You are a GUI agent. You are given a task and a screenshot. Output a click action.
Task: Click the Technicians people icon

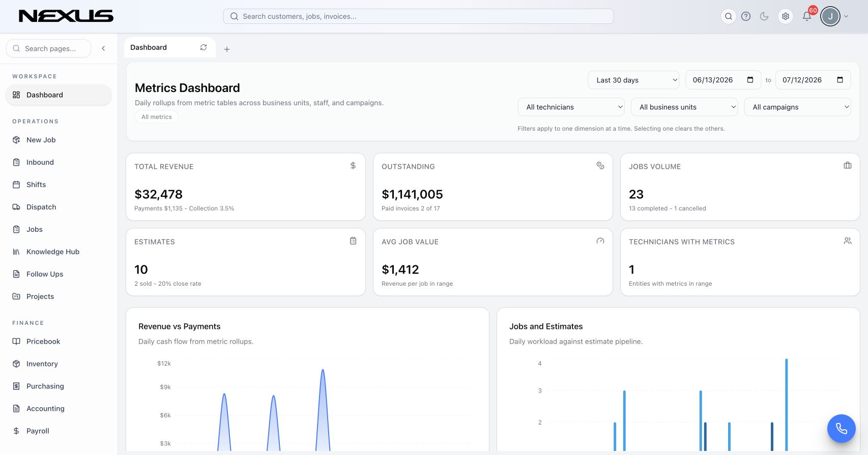pyautogui.click(x=848, y=241)
